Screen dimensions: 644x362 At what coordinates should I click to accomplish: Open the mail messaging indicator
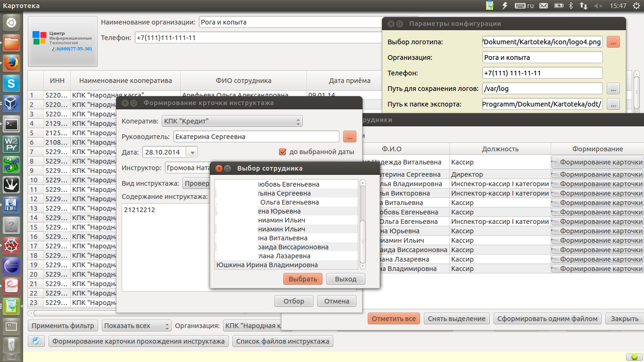tap(544, 6)
